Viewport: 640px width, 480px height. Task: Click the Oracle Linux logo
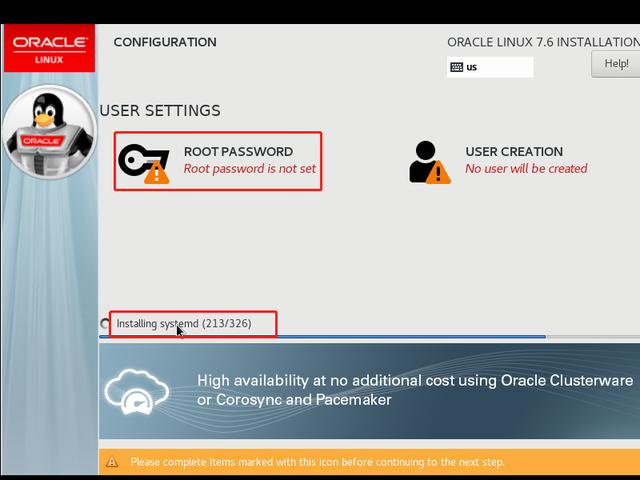coord(49,49)
